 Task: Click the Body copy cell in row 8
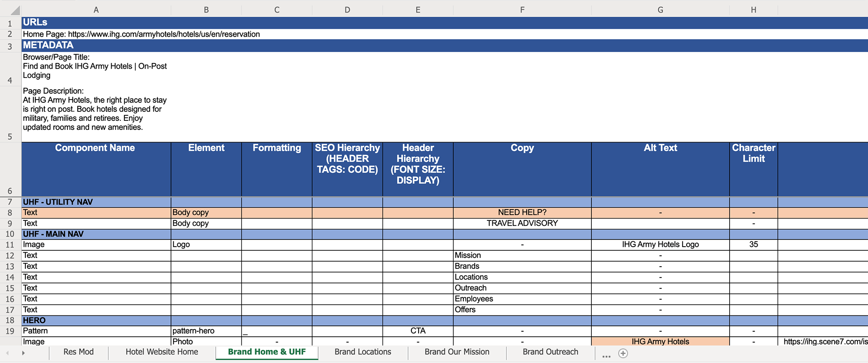[206, 212]
